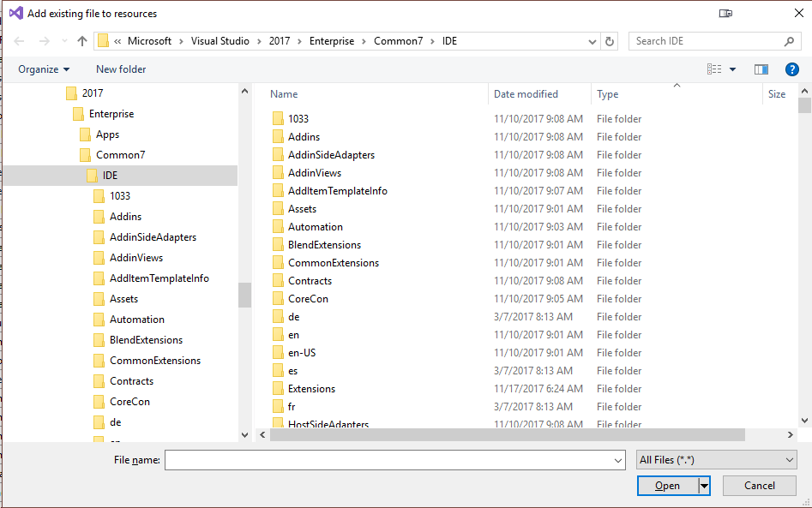Viewport: 812px width, 508px height.
Task: Select the en-US folder icon in list
Action: pyautogui.click(x=278, y=353)
